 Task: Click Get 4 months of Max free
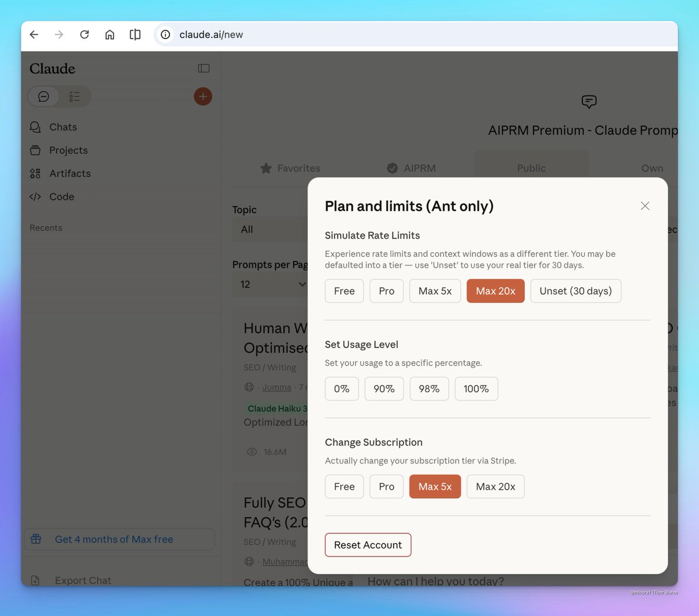click(119, 539)
